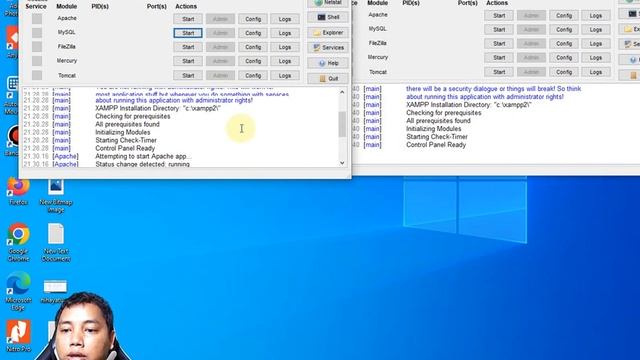Open FileZilla Config in left XAMPP window
640x360 pixels.
(253, 47)
